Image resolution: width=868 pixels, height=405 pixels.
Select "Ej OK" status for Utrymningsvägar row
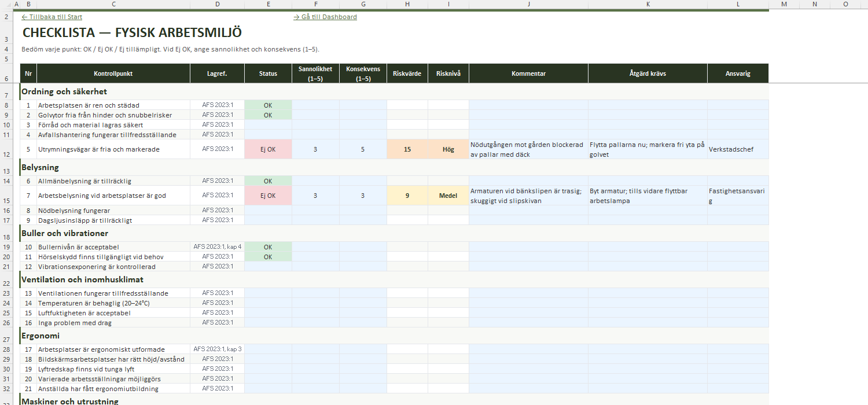268,149
